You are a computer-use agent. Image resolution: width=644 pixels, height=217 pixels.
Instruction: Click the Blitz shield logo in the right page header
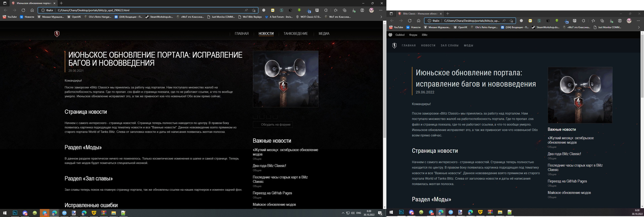pos(394,45)
